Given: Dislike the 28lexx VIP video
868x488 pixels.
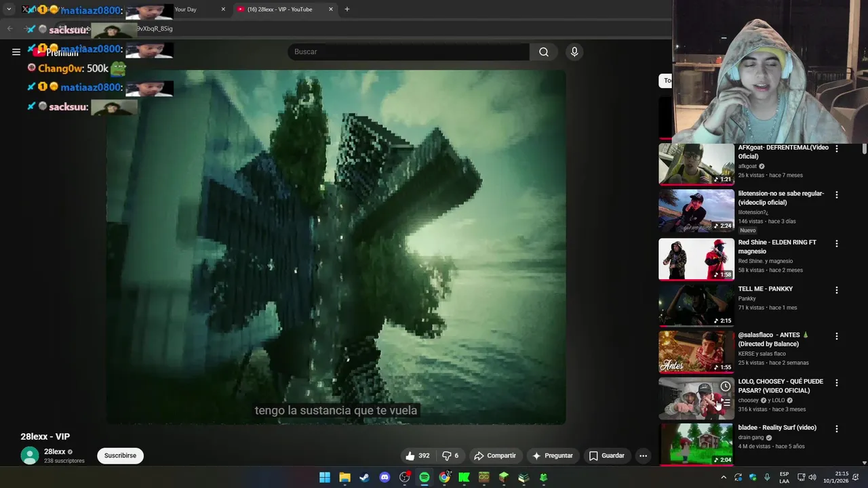Looking at the screenshot, I should coord(450,455).
